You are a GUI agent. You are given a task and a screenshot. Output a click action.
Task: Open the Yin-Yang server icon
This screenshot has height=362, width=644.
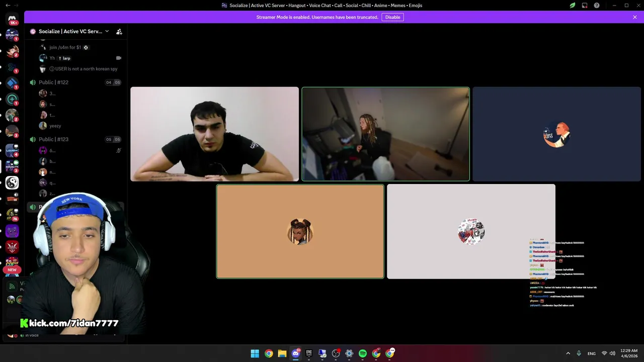pyautogui.click(x=12, y=183)
